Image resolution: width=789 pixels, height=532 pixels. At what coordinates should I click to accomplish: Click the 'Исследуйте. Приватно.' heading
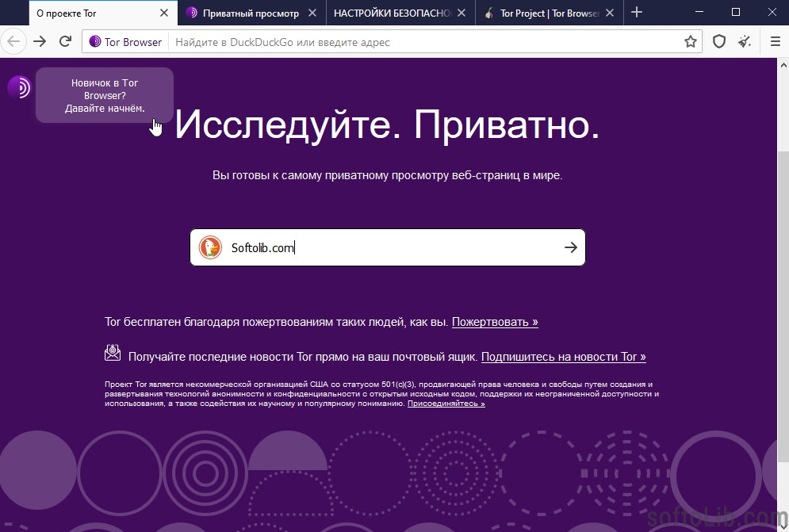coord(387,124)
